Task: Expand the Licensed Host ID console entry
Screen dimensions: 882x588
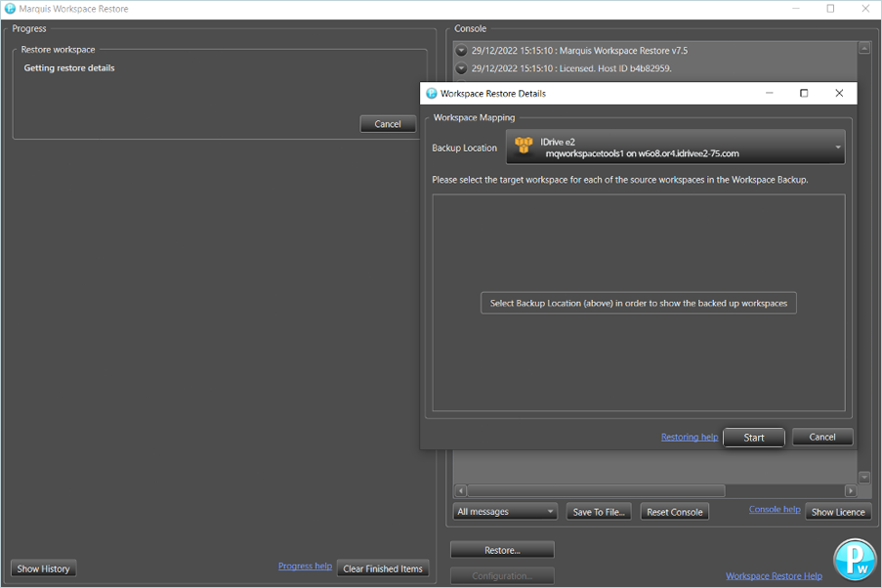Action: (x=461, y=68)
